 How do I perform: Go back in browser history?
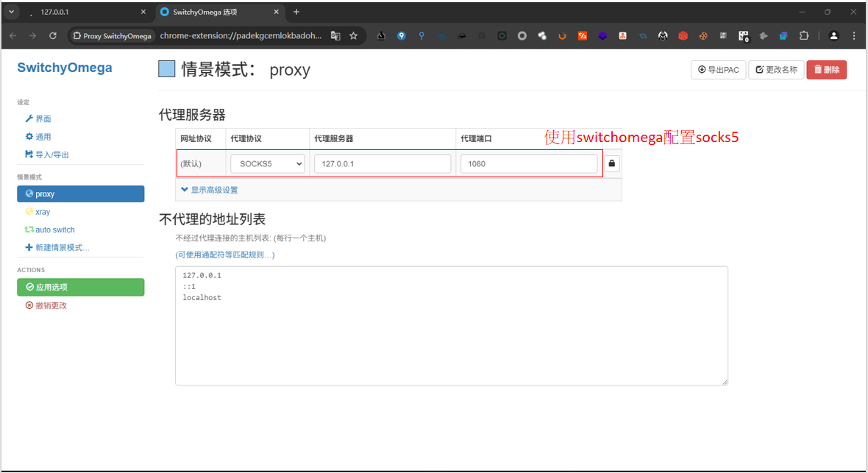click(13, 35)
